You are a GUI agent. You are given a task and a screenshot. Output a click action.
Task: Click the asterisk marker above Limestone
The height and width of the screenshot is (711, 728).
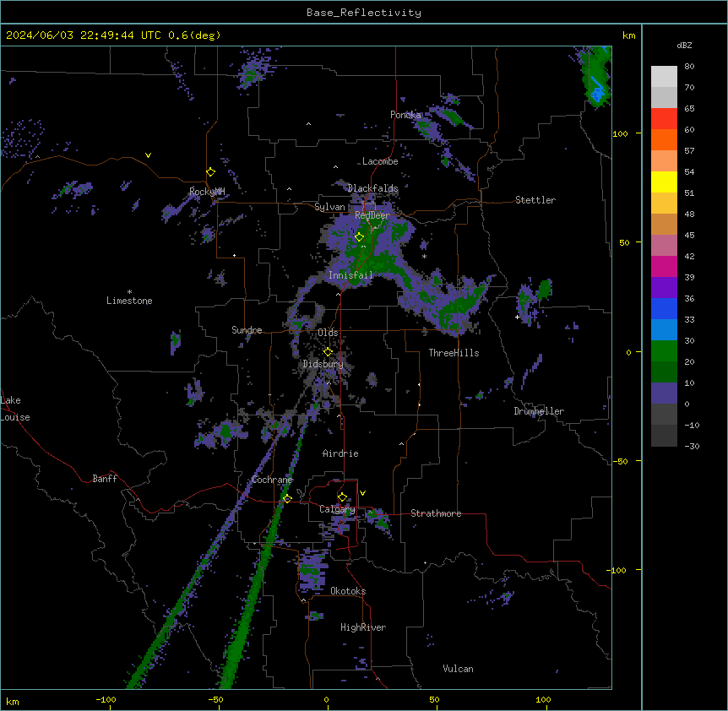(x=129, y=292)
